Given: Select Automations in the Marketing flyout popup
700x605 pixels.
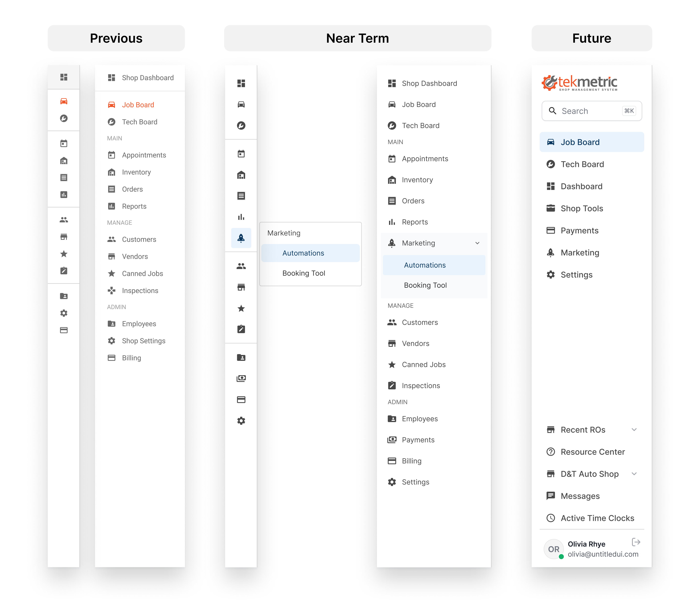Looking at the screenshot, I should [303, 253].
